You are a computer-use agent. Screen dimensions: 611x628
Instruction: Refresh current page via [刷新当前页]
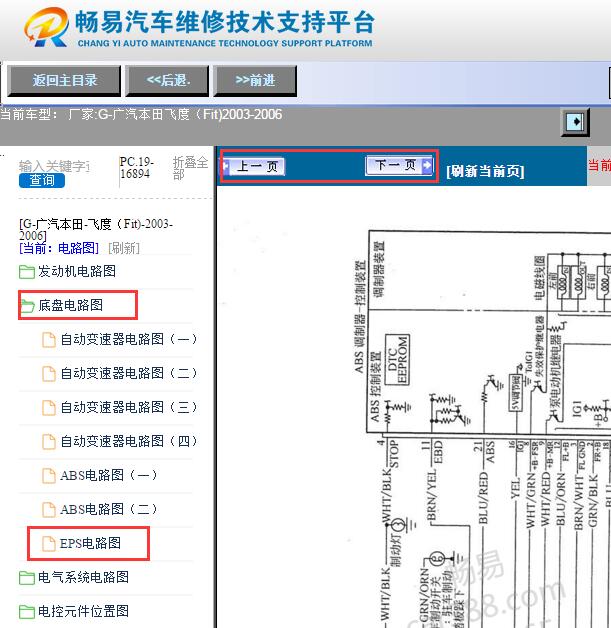485,171
